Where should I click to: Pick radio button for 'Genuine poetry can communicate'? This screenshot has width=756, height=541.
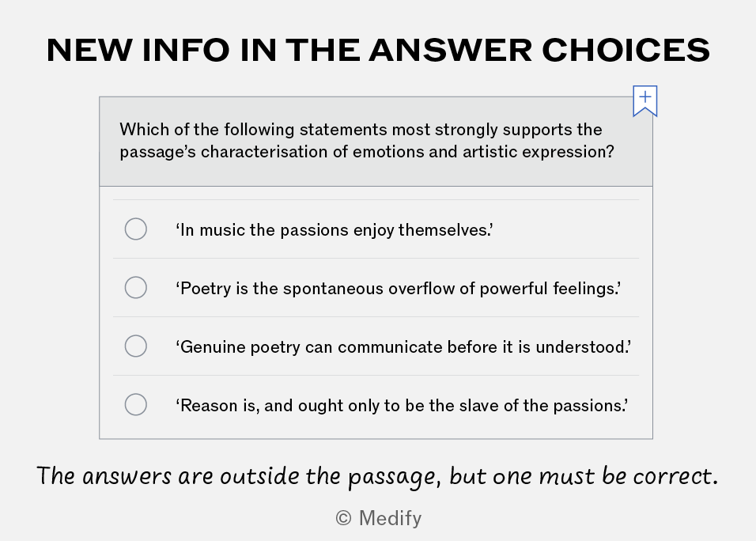tap(136, 346)
